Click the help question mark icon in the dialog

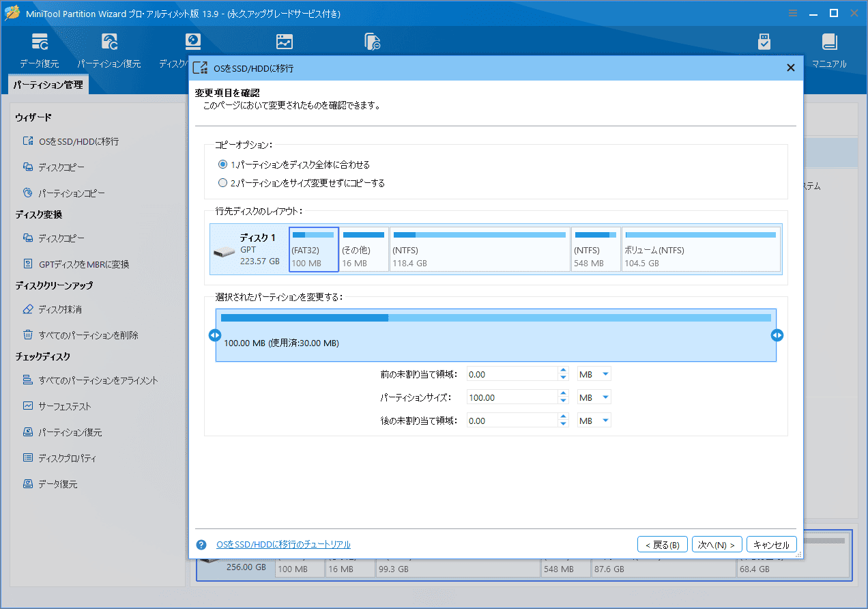pyautogui.click(x=201, y=545)
